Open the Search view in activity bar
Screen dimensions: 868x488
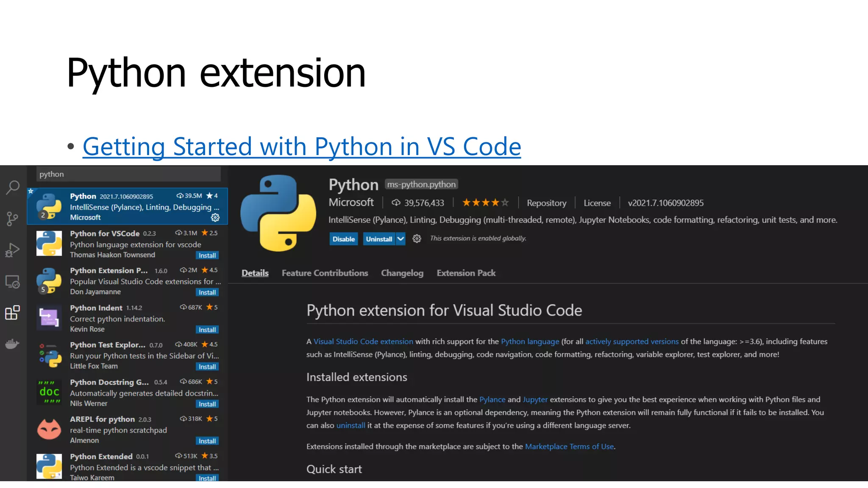(x=13, y=187)
